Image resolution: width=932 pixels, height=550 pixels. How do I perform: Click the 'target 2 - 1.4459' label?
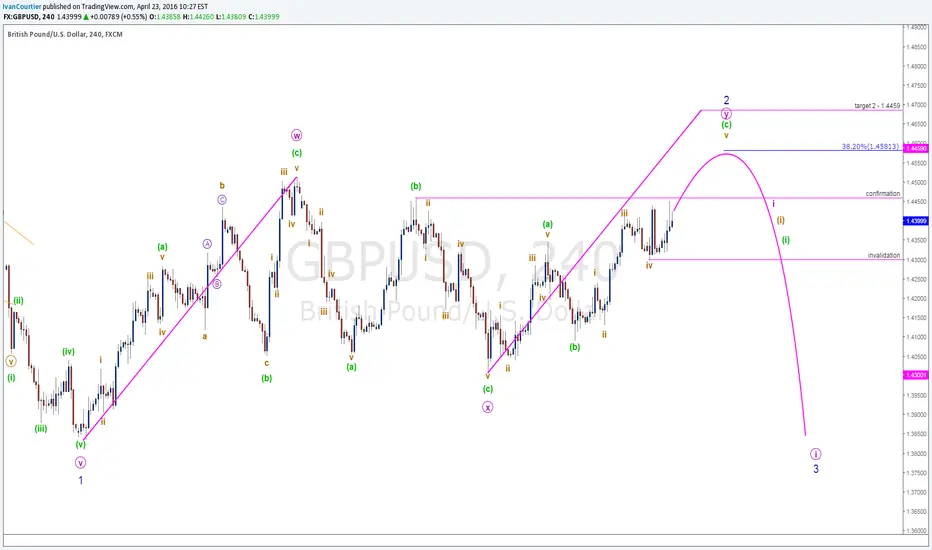point(877,106)
